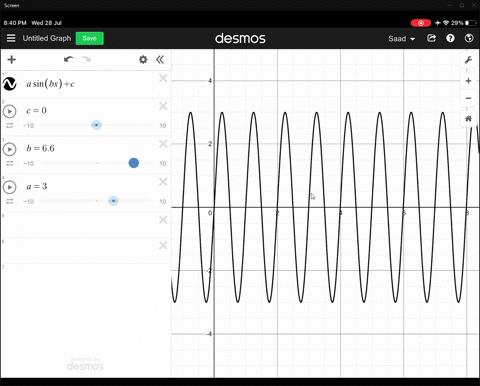Play animation for slider b

pyautogui.click(x=10, y=149)
